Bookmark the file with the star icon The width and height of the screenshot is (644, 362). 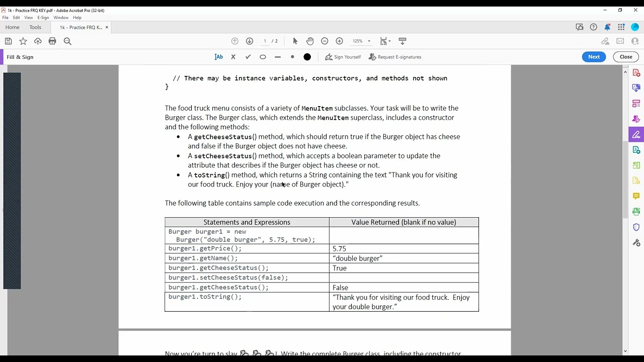(x=23, y=41)
